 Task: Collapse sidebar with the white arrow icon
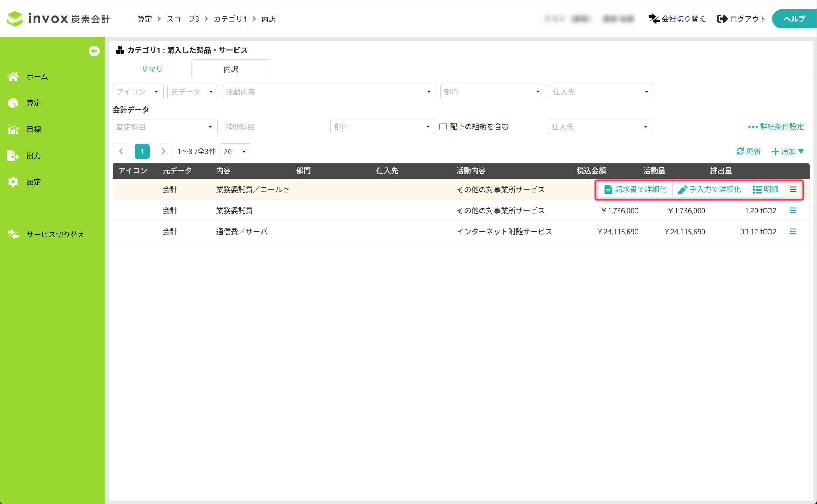[x=94, y=51]
